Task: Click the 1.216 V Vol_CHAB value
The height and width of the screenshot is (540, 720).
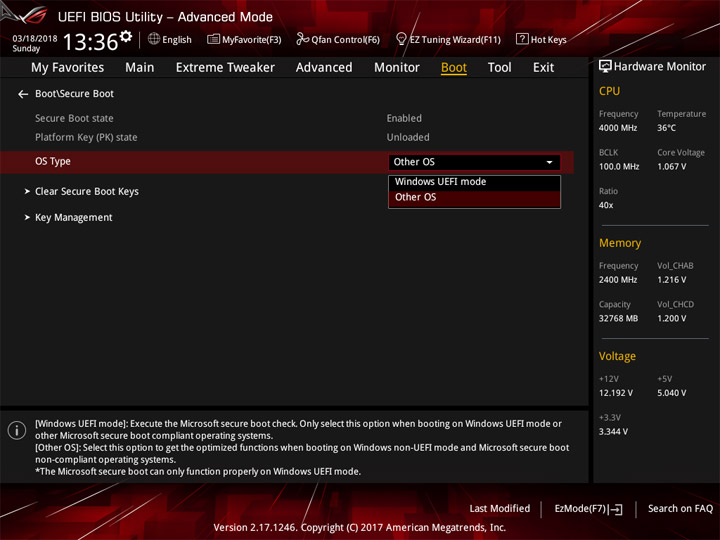Action: (671, 280)
